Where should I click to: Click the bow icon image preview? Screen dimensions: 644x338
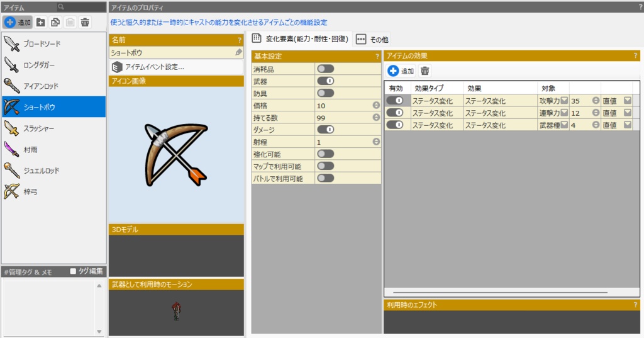point(176,155)
